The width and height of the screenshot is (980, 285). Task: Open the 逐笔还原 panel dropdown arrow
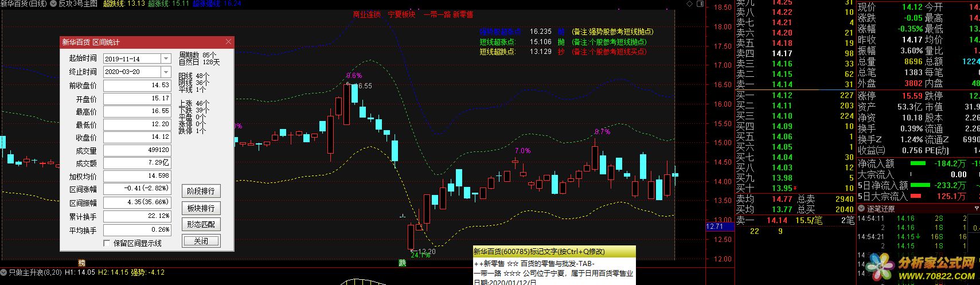pos(862,209)
